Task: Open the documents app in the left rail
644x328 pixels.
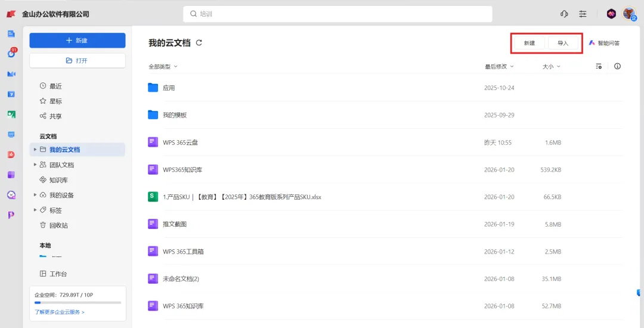Action: click(x=11, y=33)
